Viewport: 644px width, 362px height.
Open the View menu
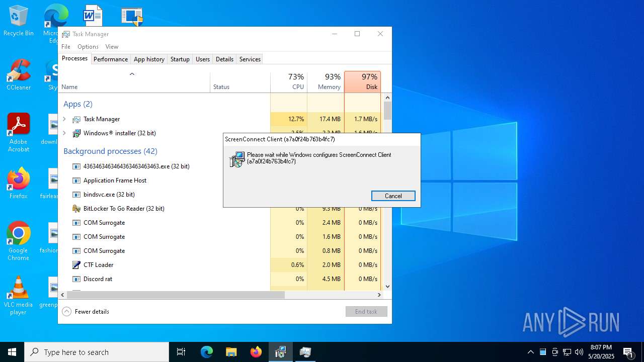click(112, 47)
